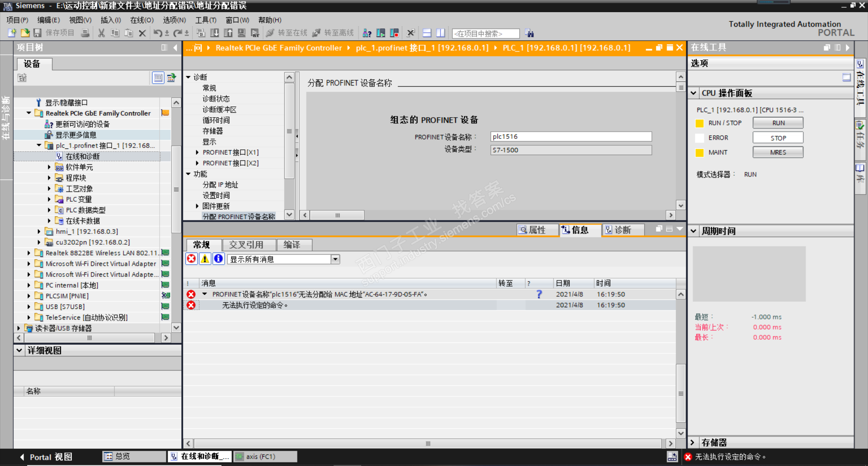Image resolution: width=868 pixels, height=466 pixels.
Task: Split the editor space vertically
Action: 441,33
